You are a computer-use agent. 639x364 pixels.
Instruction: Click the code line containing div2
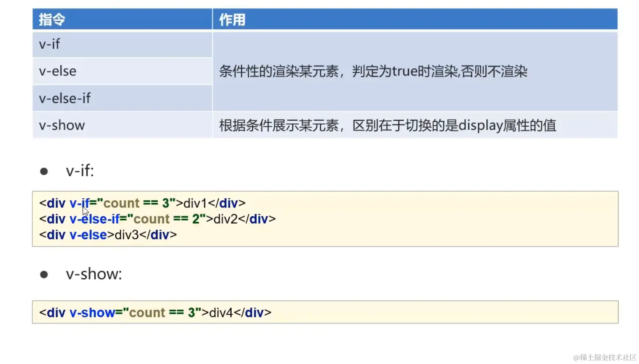click(x=157, y=219)
